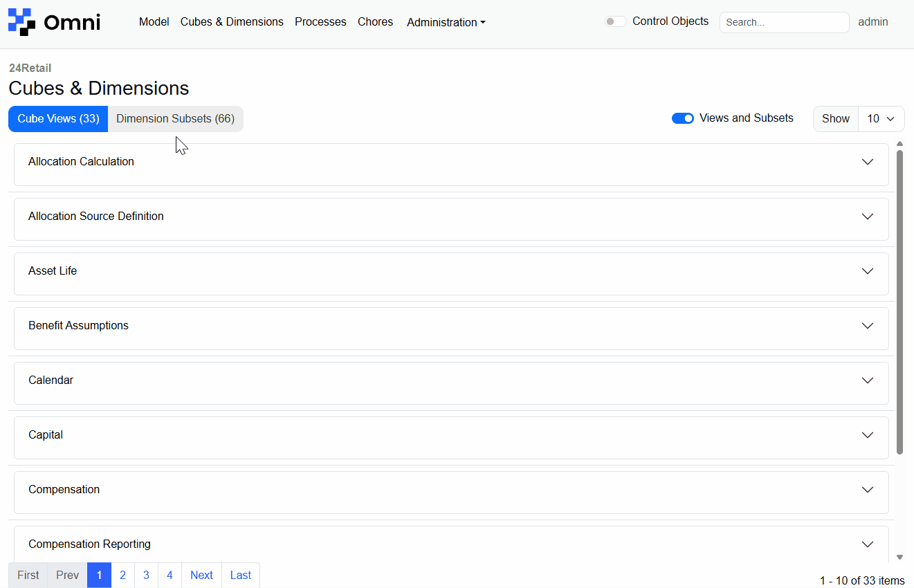This screenshot has width=914, height=588.
Task: Expand the Calendar cube chevron
Action: 867,380
